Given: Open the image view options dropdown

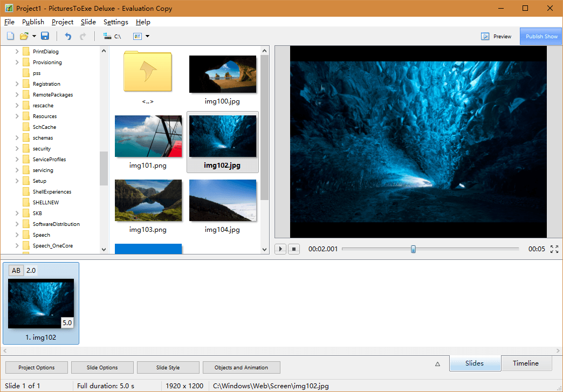Looking at the screenshot, I should click(x=147, y=36).
